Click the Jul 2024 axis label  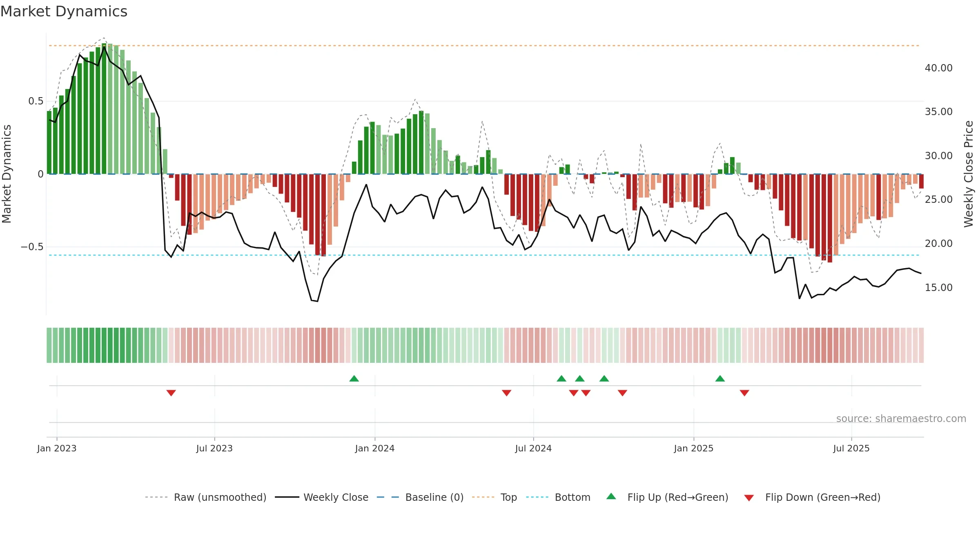(x=533, y=448)
